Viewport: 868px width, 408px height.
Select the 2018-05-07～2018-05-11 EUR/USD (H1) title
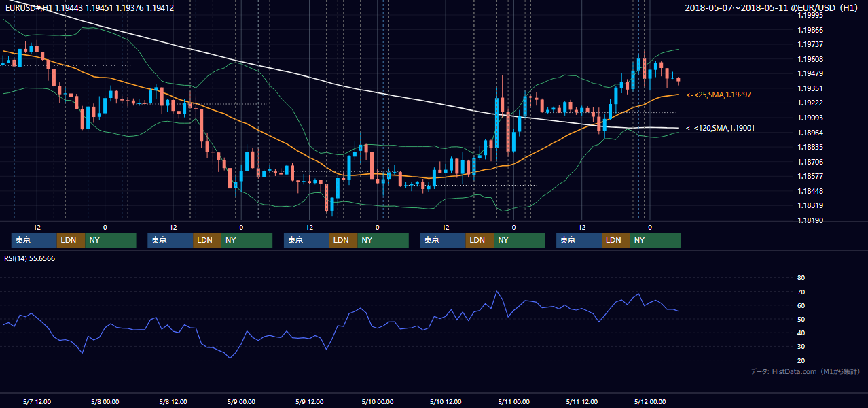coord(772,8)
